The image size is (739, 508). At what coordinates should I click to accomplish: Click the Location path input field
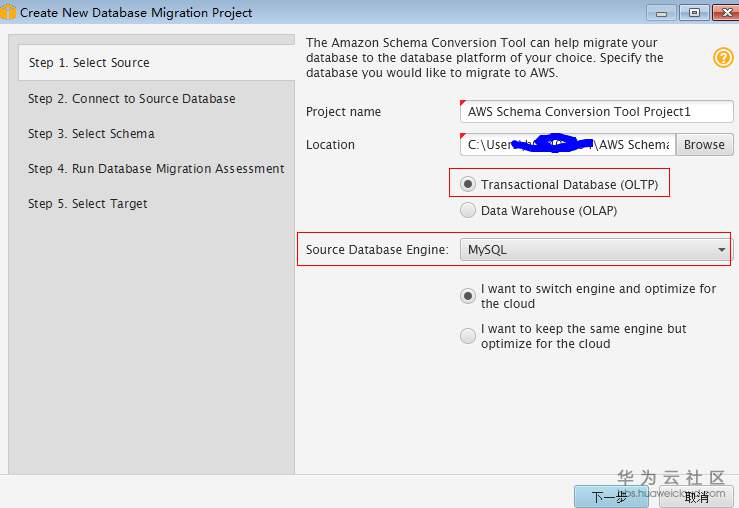(568, 145)
